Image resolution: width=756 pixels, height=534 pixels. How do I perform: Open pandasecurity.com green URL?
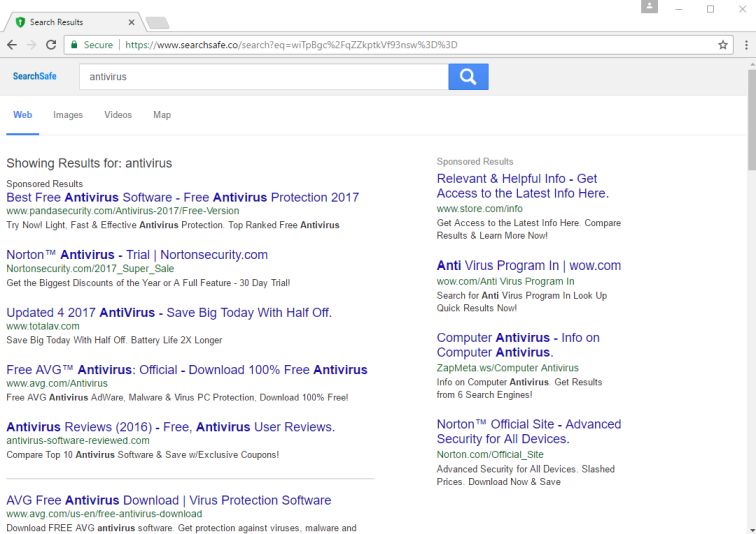click(x=122, y=211)
